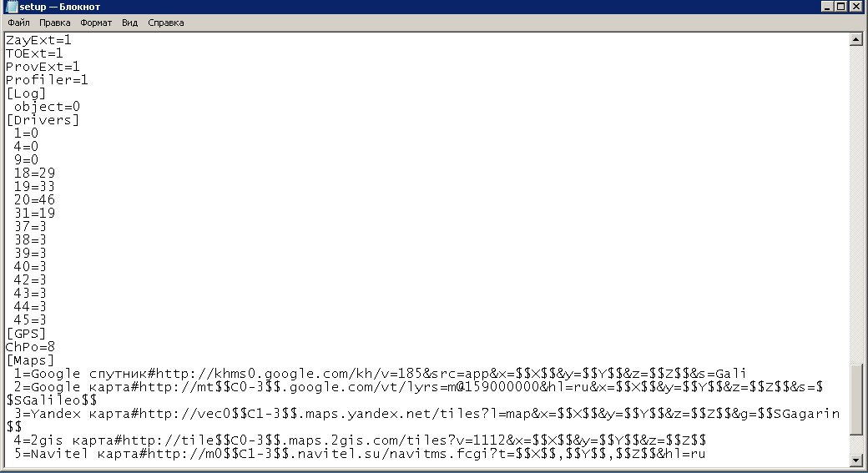868x473 pixels.
Task: Click the Notepad icon in title bar
Action: click(x=11, y=7)
